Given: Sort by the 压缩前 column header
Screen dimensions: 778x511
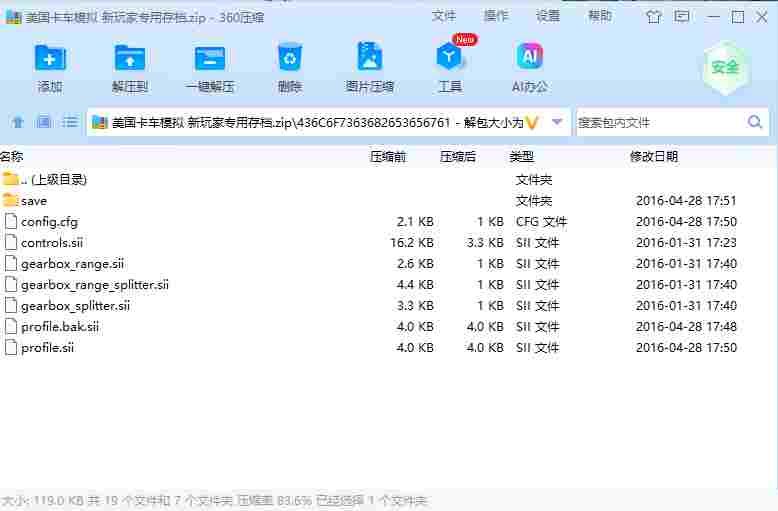Looking at the screenshot, I should tap(388, 157).
